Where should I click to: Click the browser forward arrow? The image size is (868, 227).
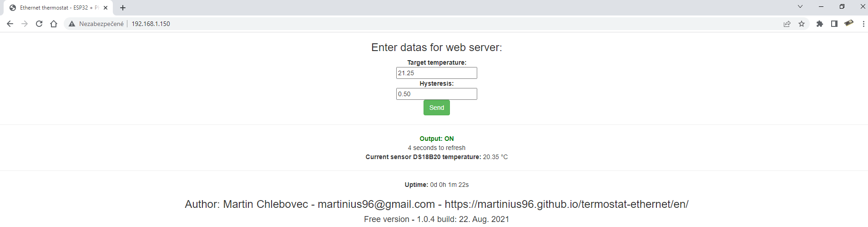point(25,24)
